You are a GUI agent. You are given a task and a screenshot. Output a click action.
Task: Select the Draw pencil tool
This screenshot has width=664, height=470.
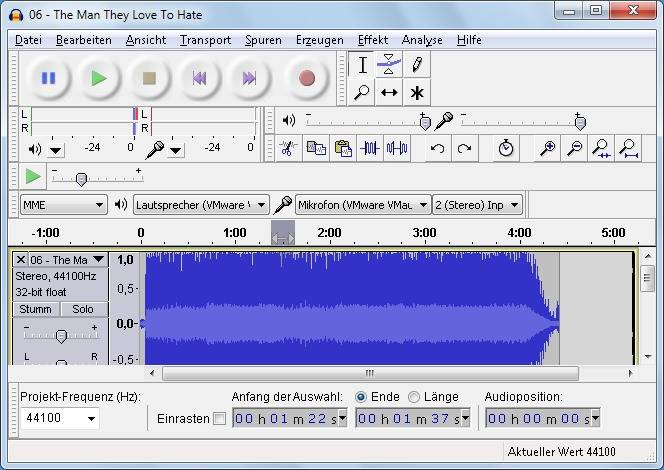pos(417,65)
